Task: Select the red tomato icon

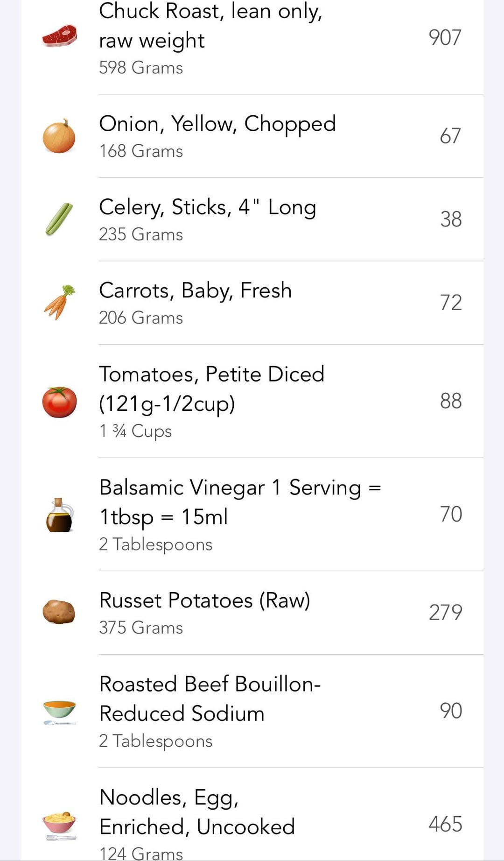Action: 59,402
